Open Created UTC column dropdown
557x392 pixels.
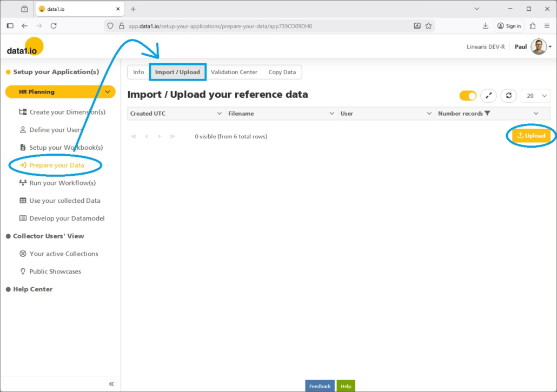(x=219, y=114)
